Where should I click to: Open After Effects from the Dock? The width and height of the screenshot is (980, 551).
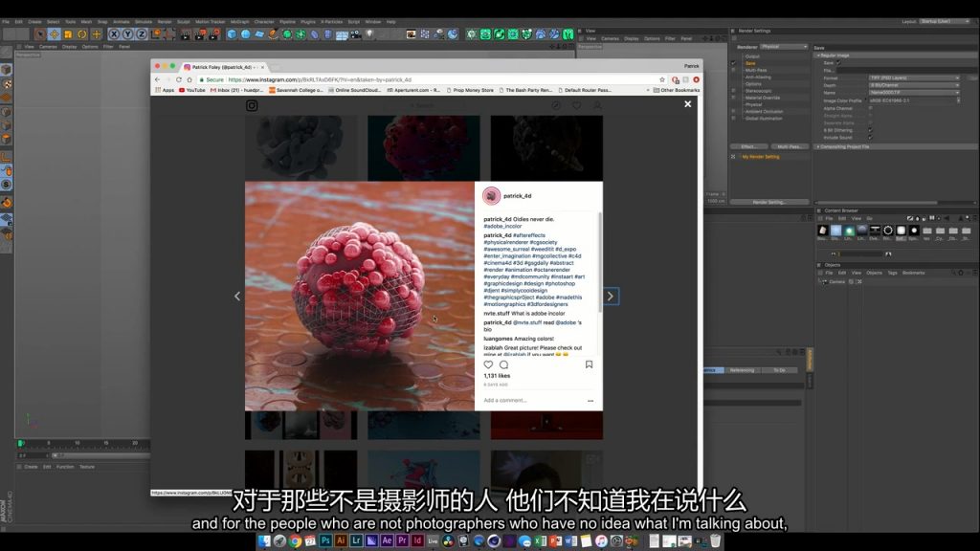coord(387,541)
